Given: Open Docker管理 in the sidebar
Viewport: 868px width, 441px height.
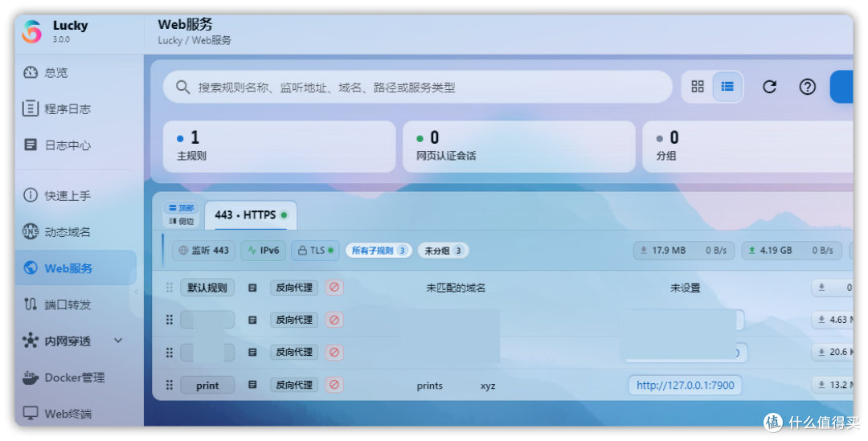Looking at the screenshot, I should [x=63, y=378].
